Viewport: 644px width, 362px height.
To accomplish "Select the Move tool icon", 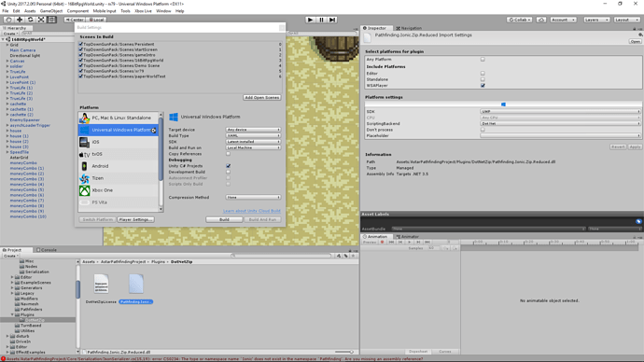I will coord(20,20).
